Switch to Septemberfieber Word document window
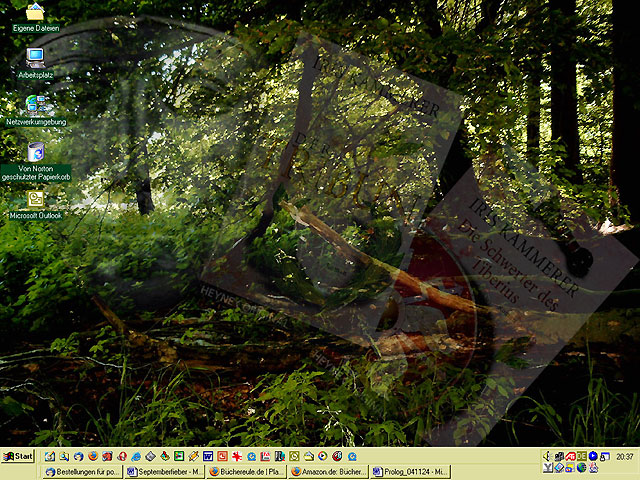 [165, 471]
